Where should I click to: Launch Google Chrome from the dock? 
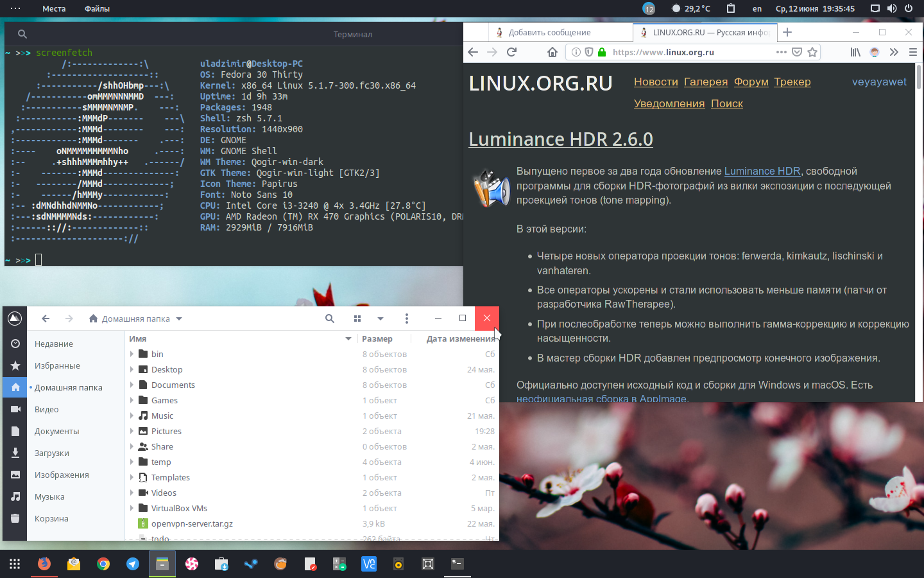tap(103, 564)
